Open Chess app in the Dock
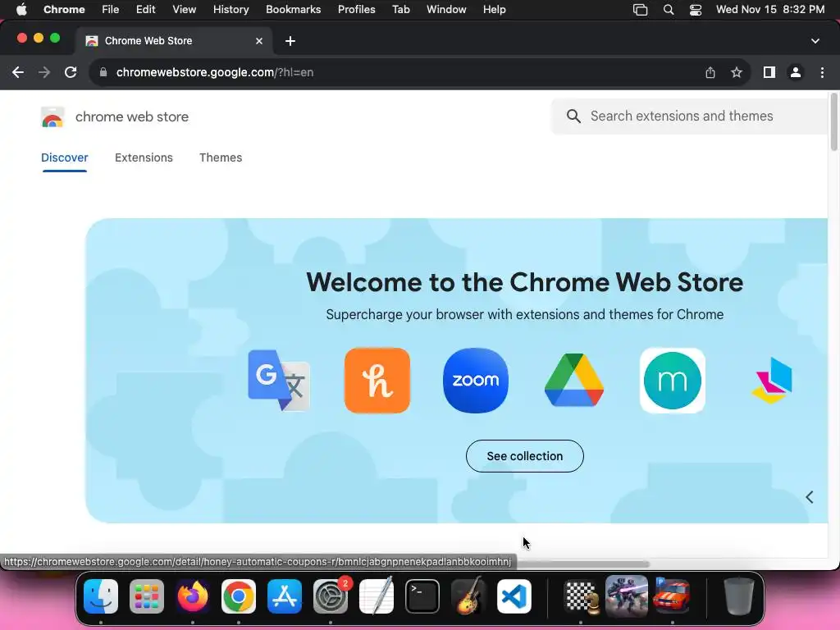 (582, 596)
